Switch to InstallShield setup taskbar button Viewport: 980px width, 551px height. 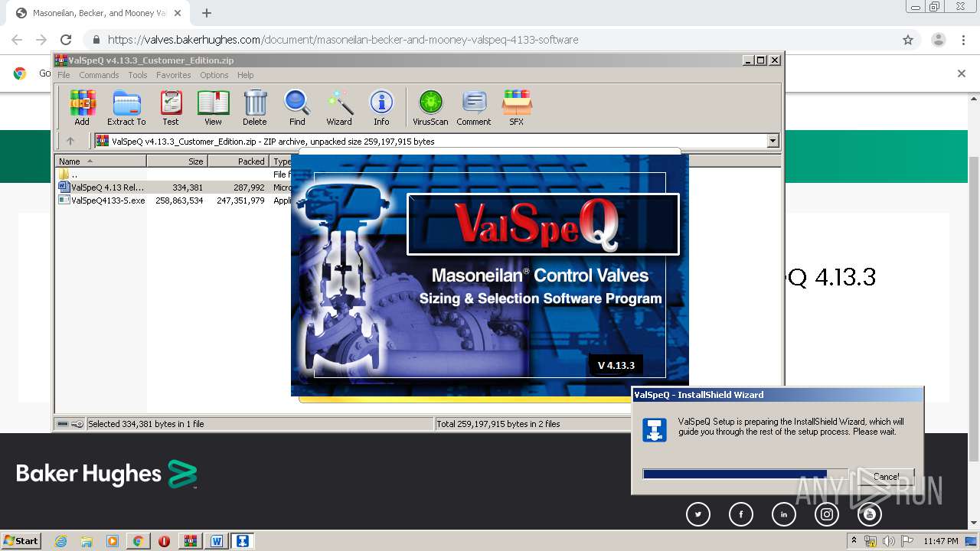point(243,541)
